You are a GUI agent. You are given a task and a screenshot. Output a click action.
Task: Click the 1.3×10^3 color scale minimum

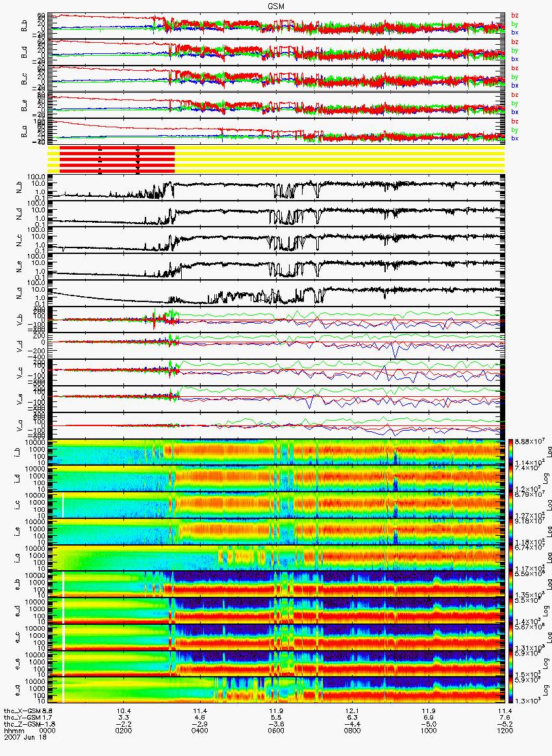pos(527,701)
